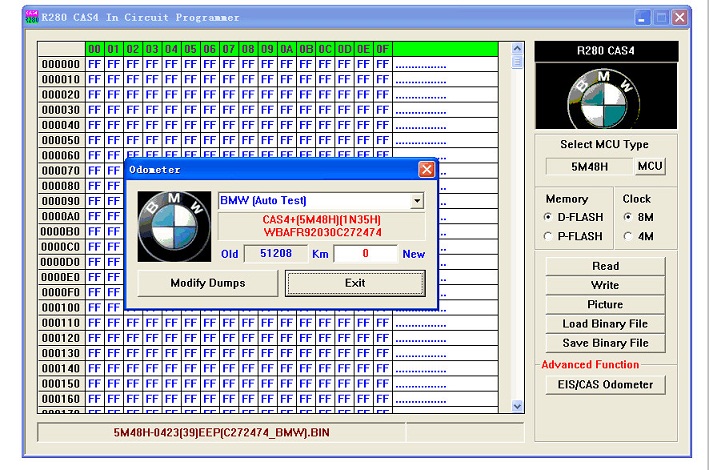The height and width of the screenshot is (470, 709).
Task: Click the Read button
Action: point(605,266)
